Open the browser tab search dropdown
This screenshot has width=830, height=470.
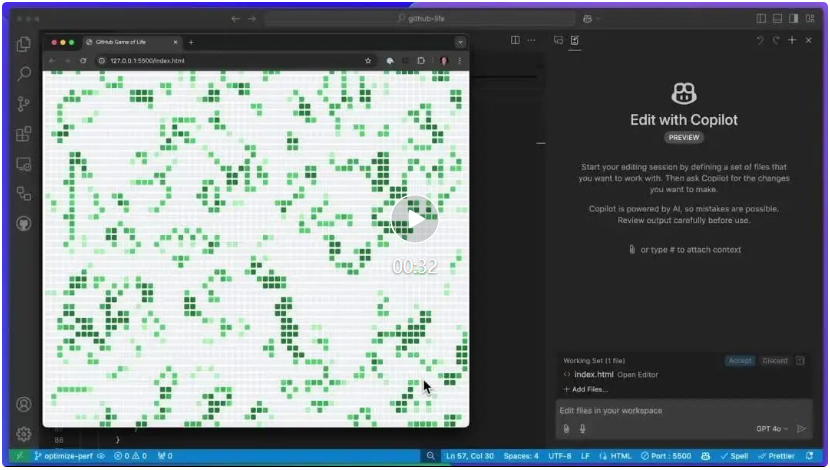tap(460, 42)
